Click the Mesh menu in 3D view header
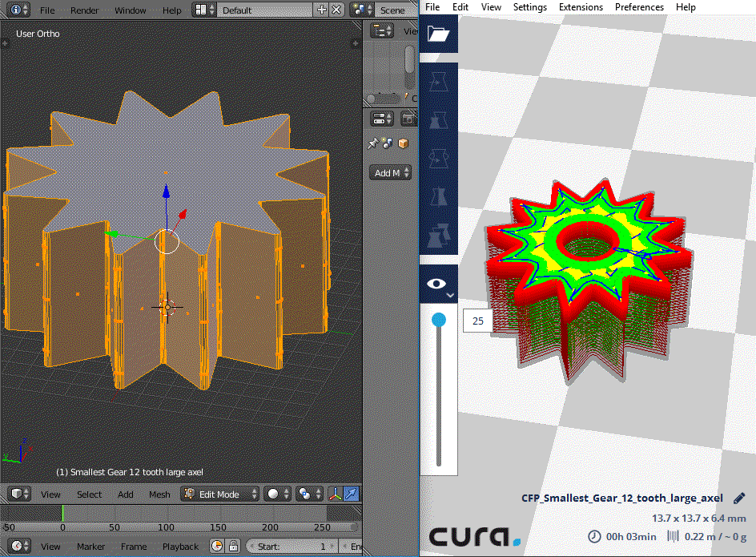This screenshot has width=756, height=557. 159,494
